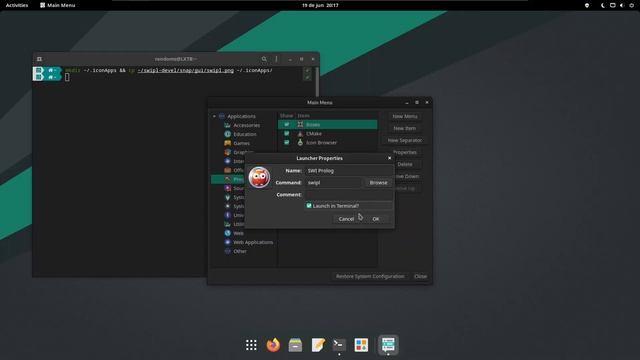Show all applications grid in dock
This screenshot has width=640, height=360.
[x=251, y=345]
